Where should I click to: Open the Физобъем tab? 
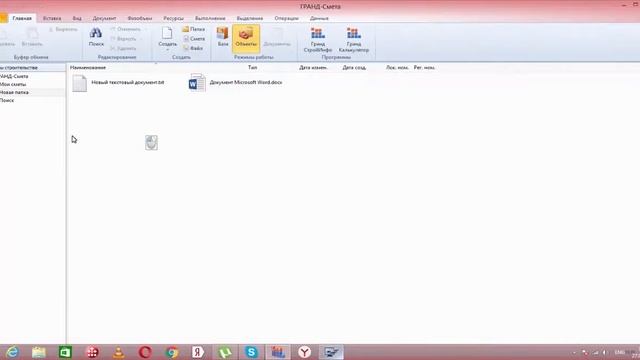coord(140,18)
